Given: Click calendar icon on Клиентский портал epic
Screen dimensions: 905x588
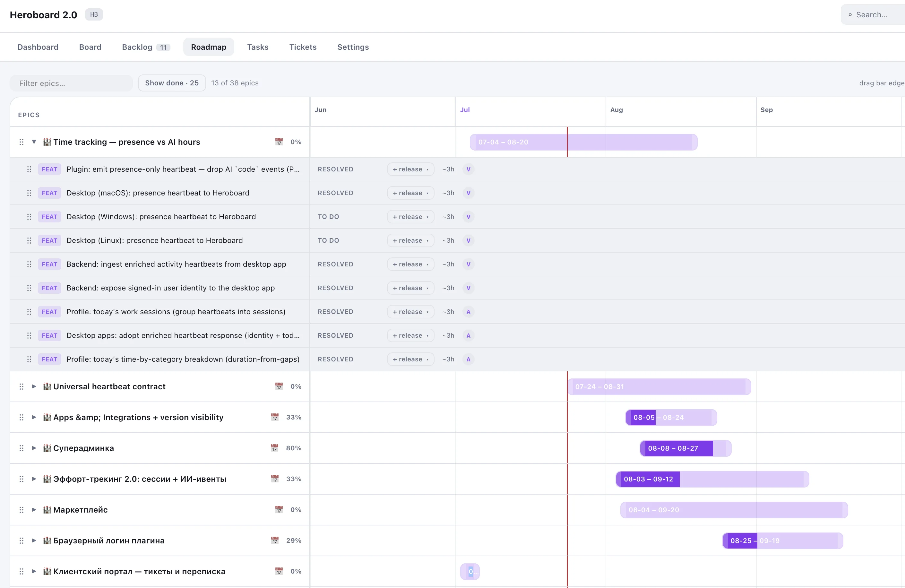Looking at the screenshot, I should click(279, 571).
